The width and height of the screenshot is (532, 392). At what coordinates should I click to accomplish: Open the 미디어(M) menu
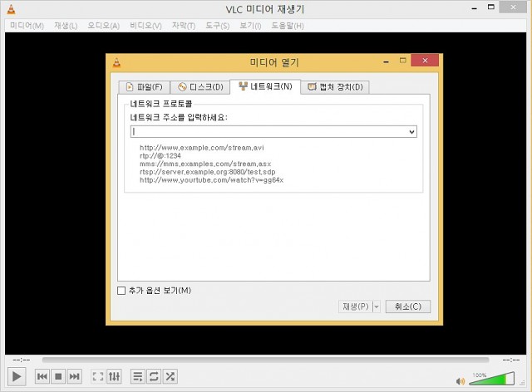pos(27,26)
